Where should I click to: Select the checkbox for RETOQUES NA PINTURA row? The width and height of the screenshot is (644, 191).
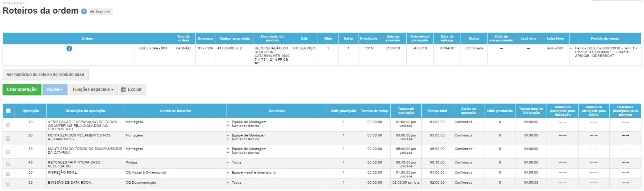[x=8, y=163]
